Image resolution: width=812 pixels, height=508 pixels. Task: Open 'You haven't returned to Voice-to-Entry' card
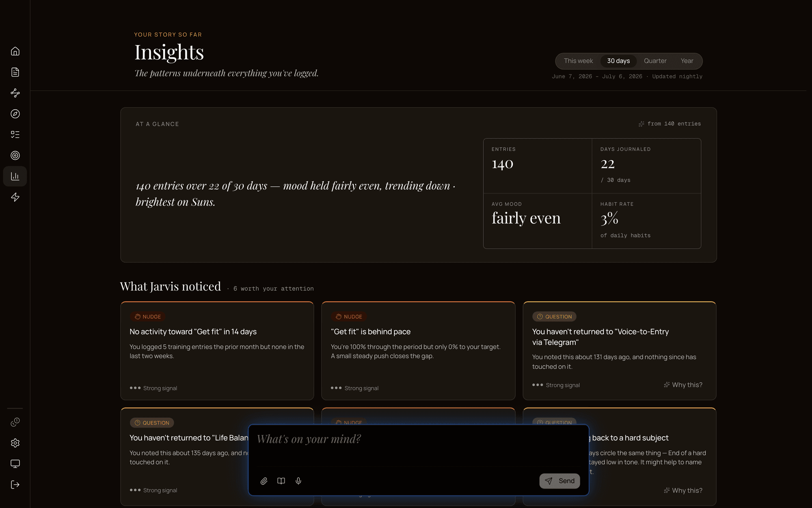click(620, 351)
